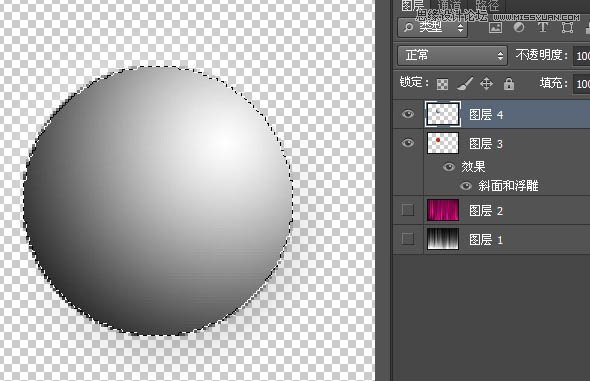Toggle 斜面和浮雕 effect visibility eye
Viewport: 590px width, 381px height.
click(466, 186)
